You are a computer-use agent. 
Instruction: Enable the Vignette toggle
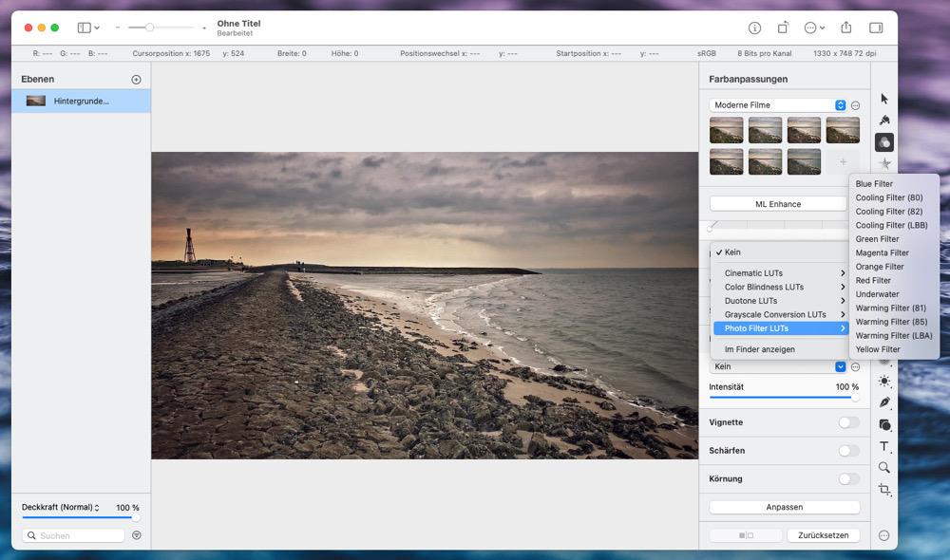848,422
